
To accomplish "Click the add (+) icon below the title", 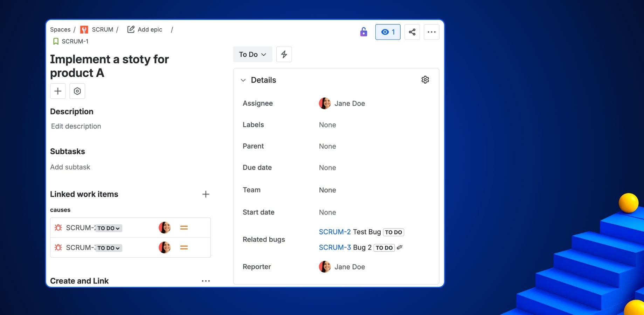I will click(57, 91).
